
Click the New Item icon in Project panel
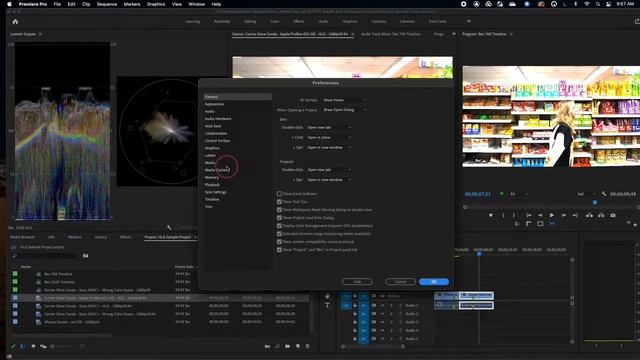(298, 346)
